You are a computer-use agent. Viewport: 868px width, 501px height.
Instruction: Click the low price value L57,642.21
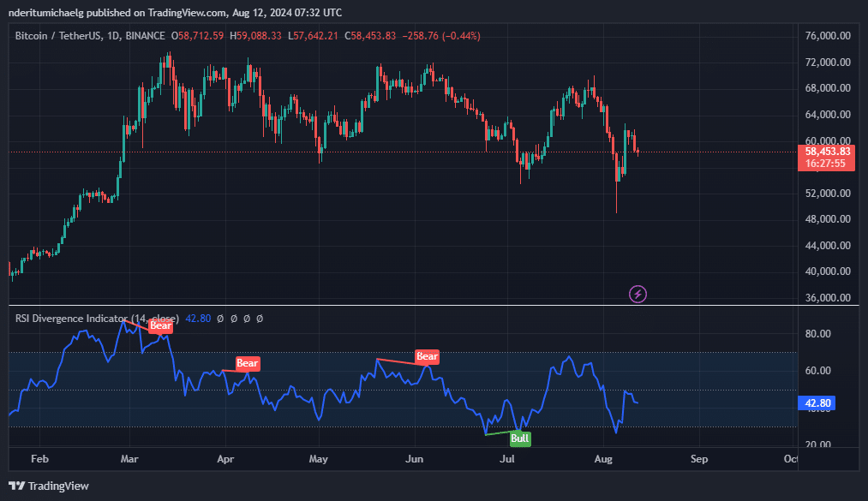pyautogui.click(x=313, y=36)
